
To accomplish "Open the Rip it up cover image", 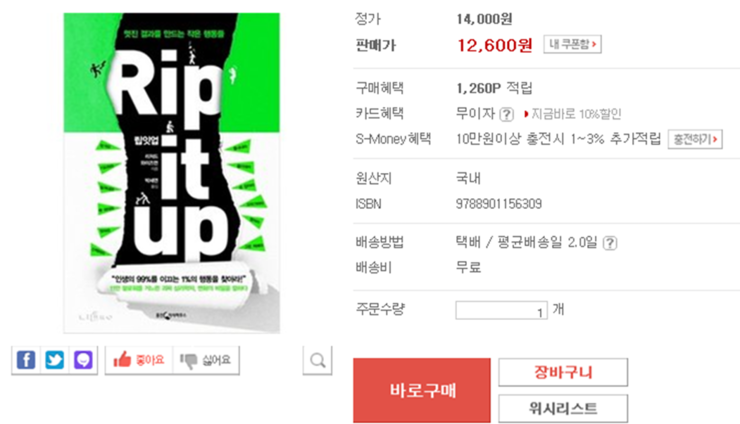I will 172,173.
